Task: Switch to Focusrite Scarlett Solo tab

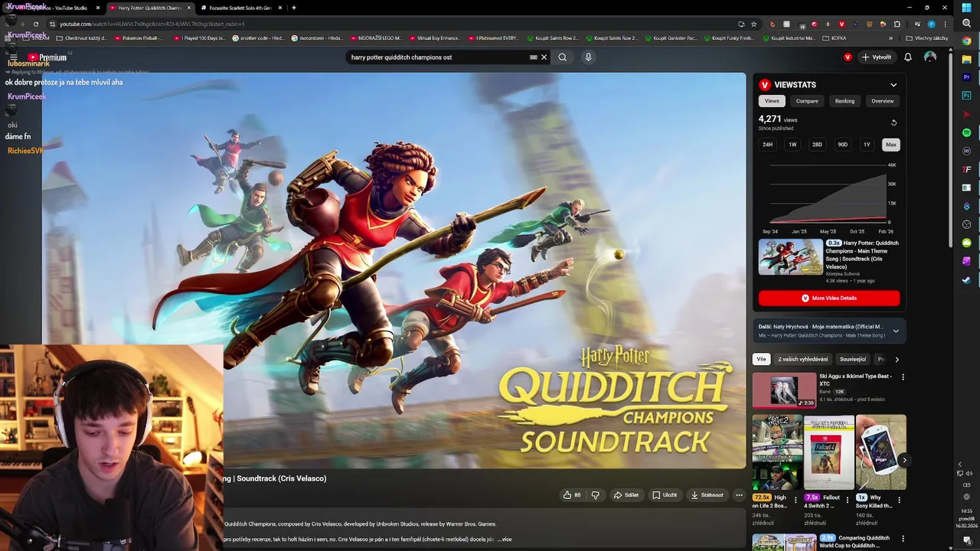Action: 240,8
